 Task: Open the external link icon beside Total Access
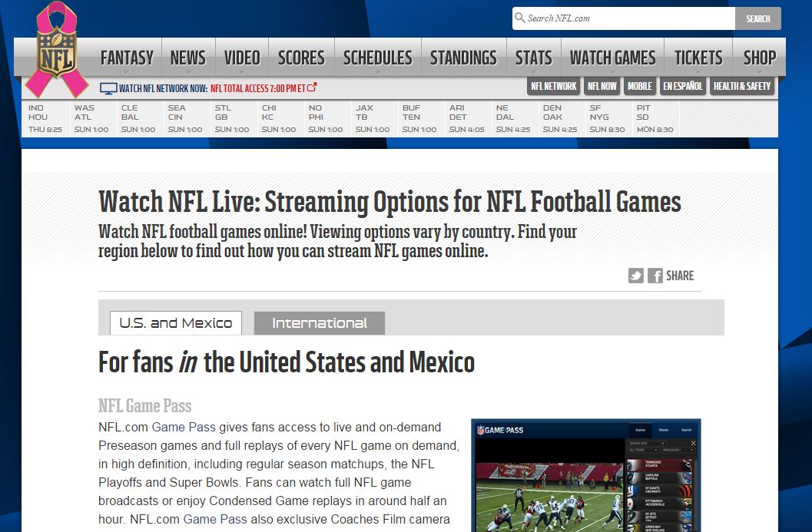[312, 88]
